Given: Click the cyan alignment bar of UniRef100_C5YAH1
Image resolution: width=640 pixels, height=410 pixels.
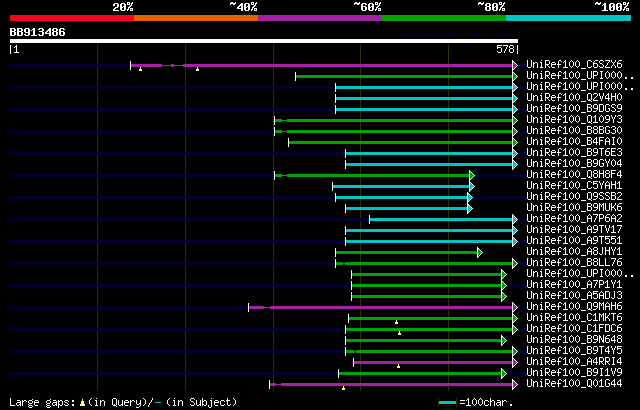Looking at the screenshot, I should pyautogui.click(x=401, y=186).
